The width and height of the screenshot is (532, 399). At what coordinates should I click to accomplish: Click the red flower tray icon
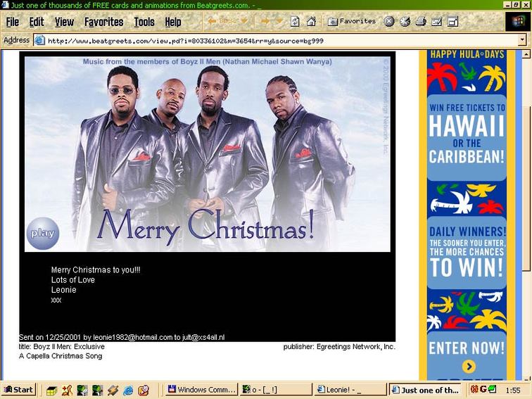(474, 389)
